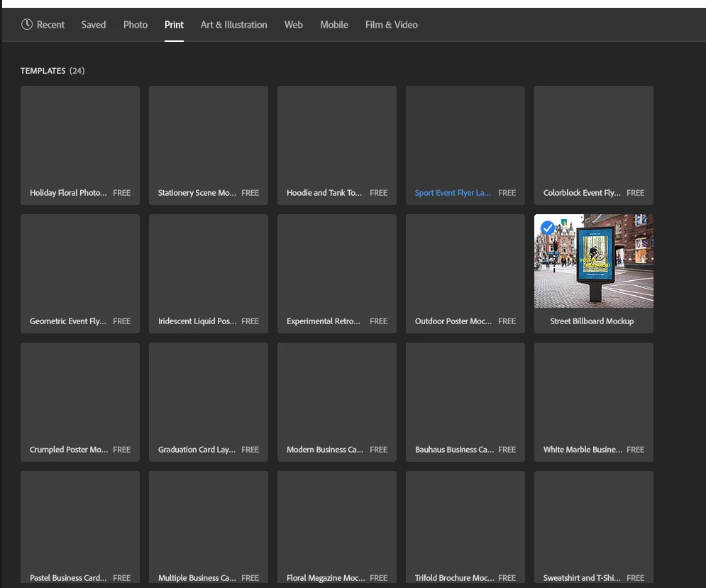Image resolution: width=706 pixels, height=588 pixels.
Task: Click the Recent clock icon
Action: pyautogui.click(x=26, y=24)
